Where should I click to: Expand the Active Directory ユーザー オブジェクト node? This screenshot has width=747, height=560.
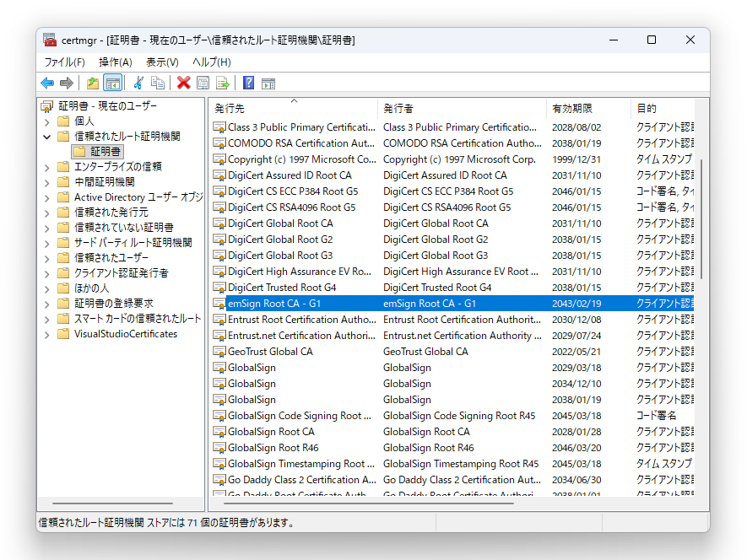click(x=46, y=197)
